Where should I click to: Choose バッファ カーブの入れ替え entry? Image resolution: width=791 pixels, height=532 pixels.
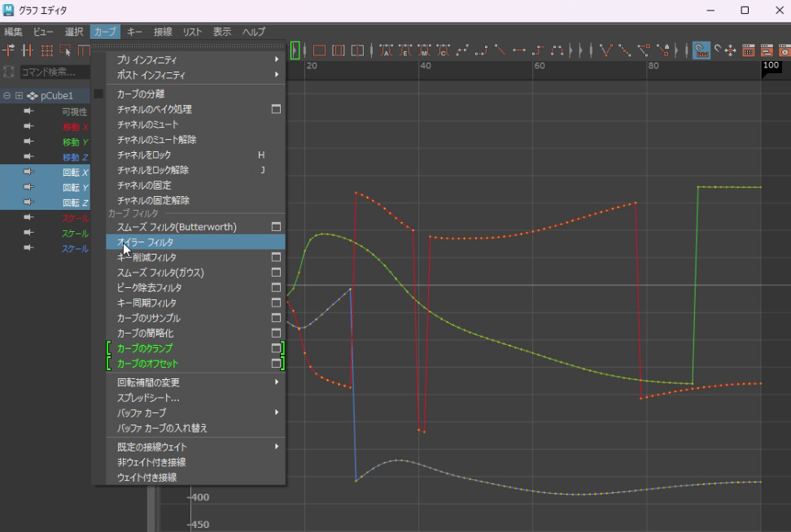pos(196,428)
